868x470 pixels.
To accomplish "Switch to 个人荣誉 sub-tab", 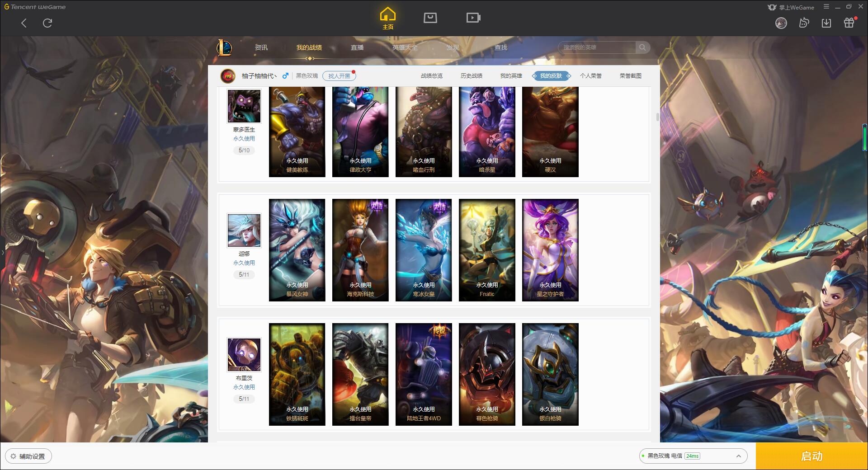I will 591,76.
